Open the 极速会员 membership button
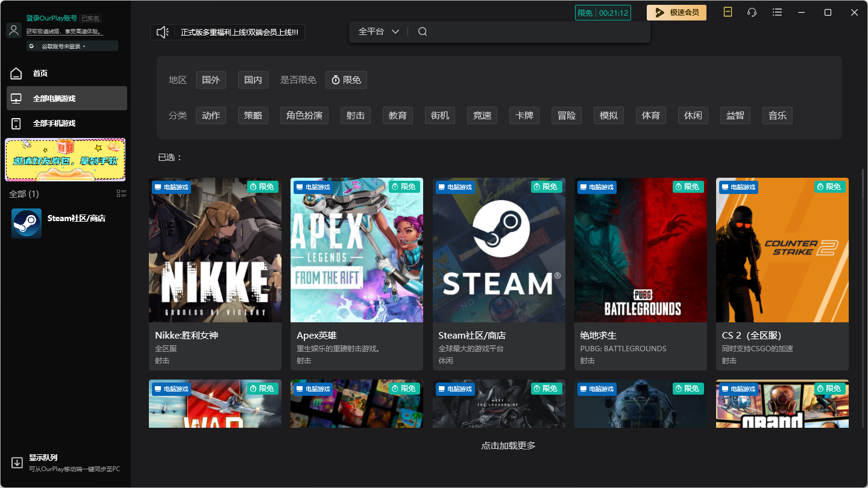Viewport: 868px width, 488px height. tap(676, 13)
